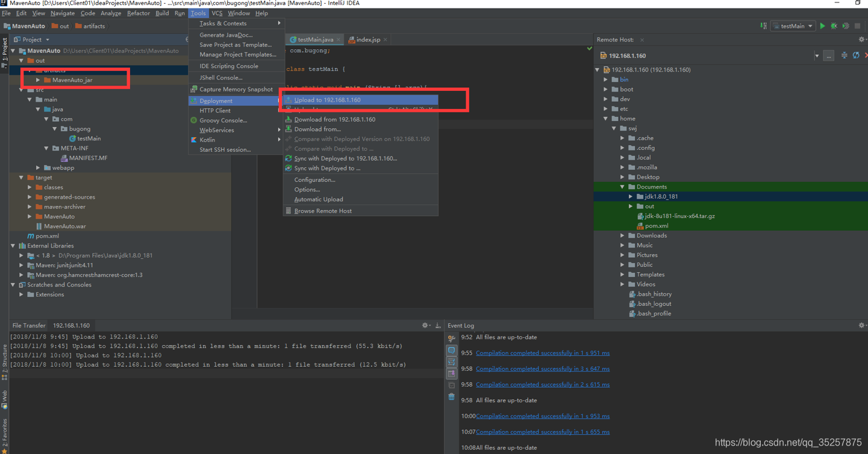Select remote jdk-8u181-linux-x64.tar.gz file
Image resolution: width=868 pixels, height=454 pixels.
675,216
